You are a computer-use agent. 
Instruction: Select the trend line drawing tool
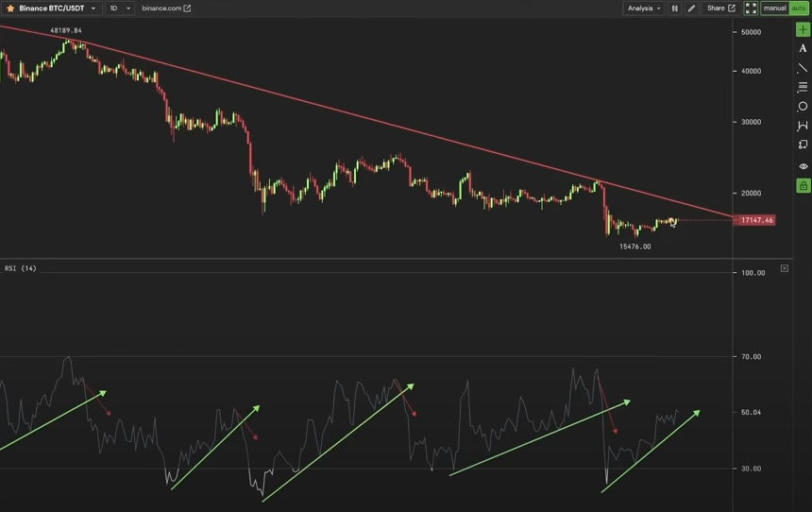click(803, 68)
